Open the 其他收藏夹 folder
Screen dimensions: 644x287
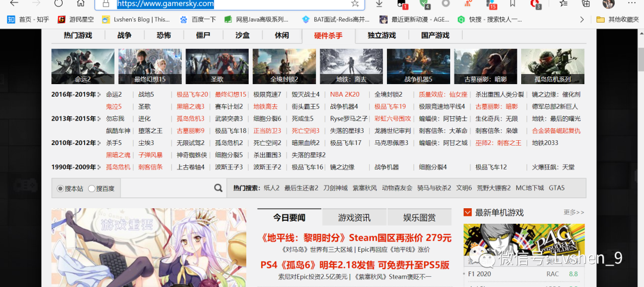coord(618,19)
